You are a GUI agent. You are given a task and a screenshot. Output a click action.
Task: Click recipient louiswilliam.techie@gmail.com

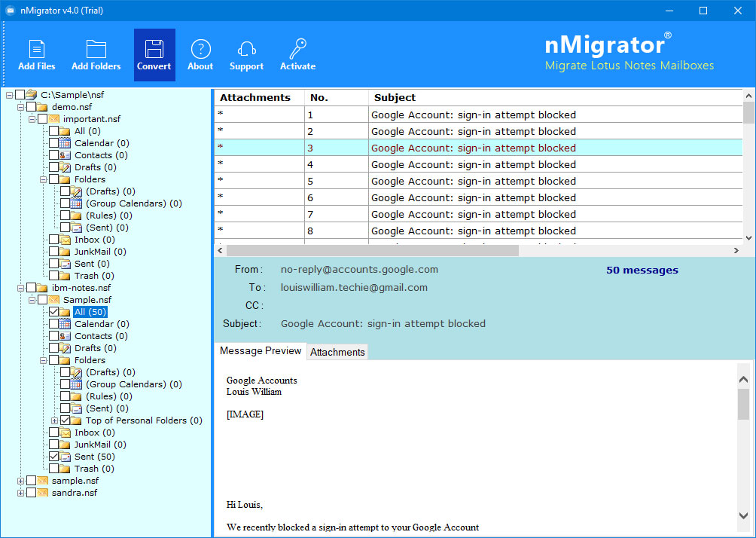tap(354, 288)
